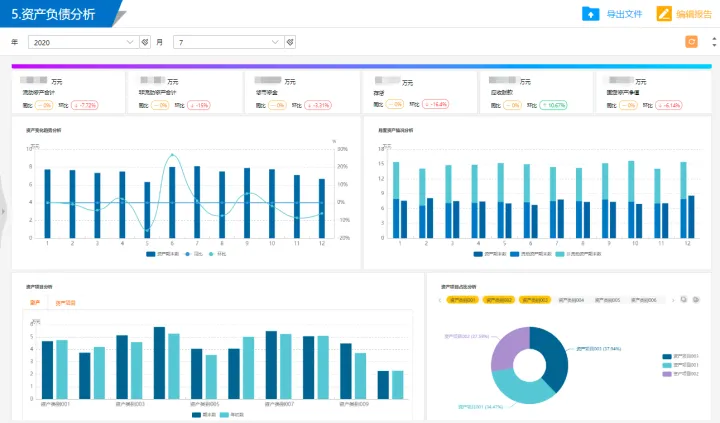Screen dimensions: 720x423
Task: Click the up-down stepper at top right
Action: click(x=714, y=42)
